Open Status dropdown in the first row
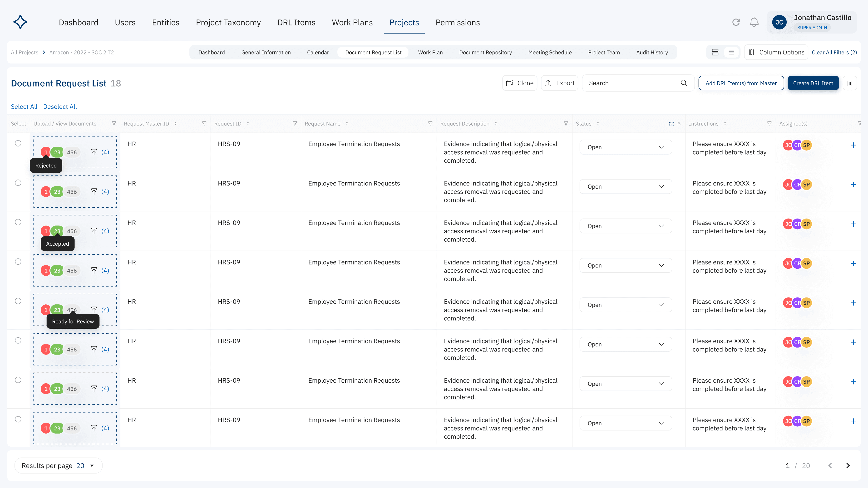 click(625, 147)
